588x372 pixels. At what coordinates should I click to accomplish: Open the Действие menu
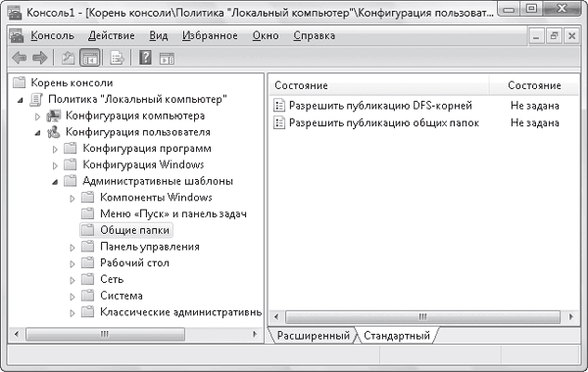(112, 35)
